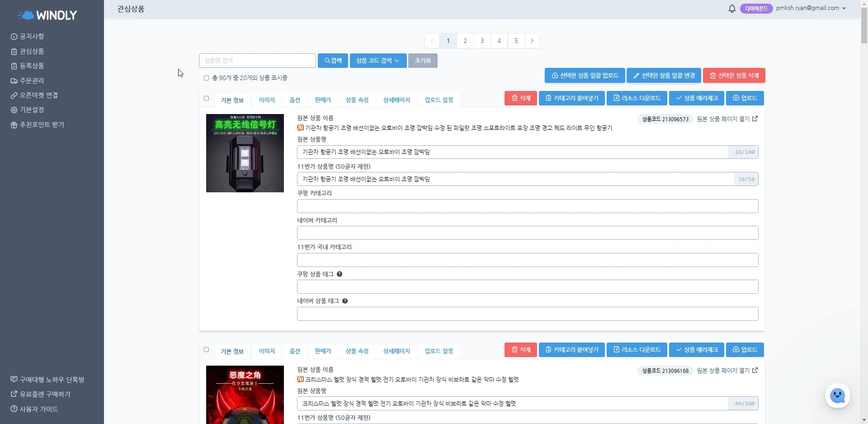This screenshot has width=868, height=424.
Task: Click 카테고리 붙여넣기 on first product
Action: pyautogui.click(x=572, y=98)
